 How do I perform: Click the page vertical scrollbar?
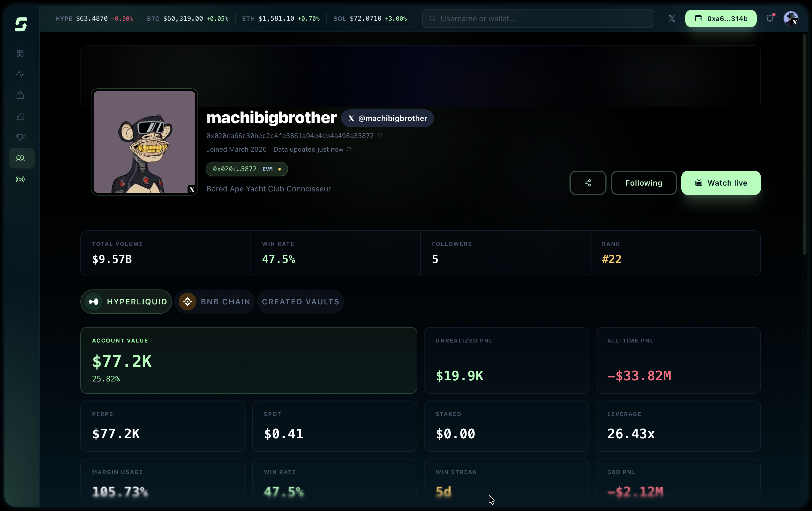(x=805, y=145)
